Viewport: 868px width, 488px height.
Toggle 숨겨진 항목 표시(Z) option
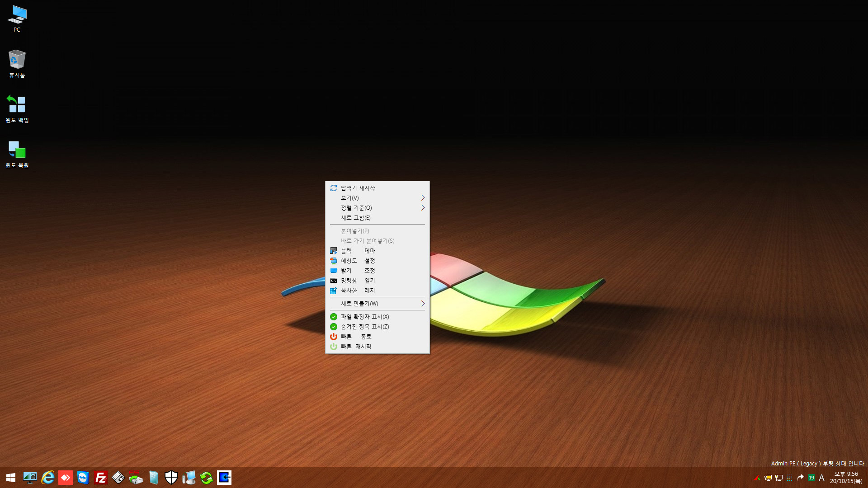(377, 327)
